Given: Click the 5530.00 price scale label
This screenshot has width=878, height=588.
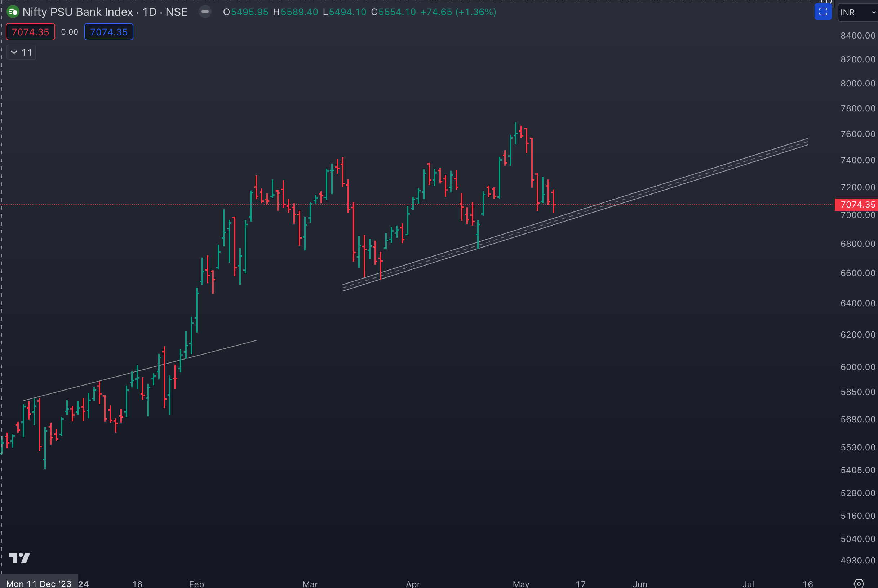Looking at the screenshot, I should pos(858,447).
